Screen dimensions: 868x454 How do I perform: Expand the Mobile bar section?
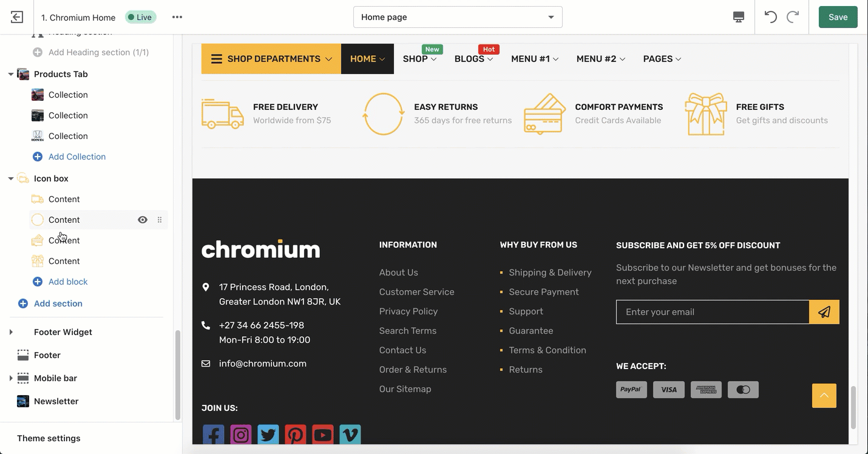[11, 378]
